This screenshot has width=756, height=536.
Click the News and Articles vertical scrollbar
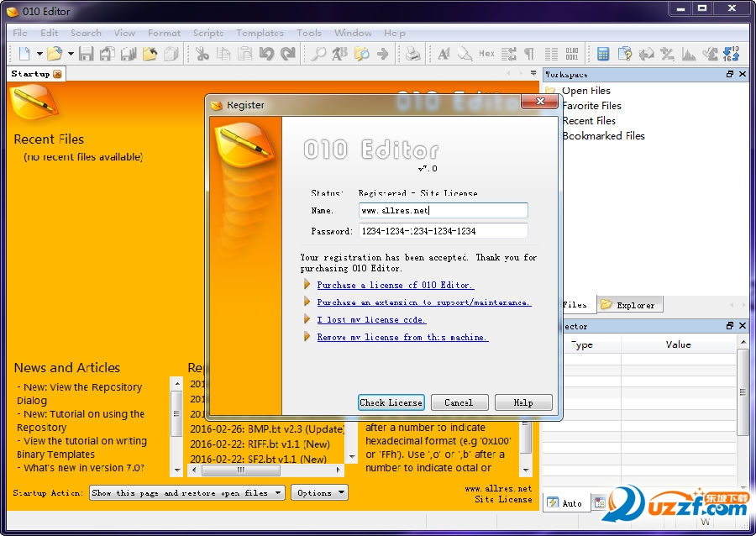pos(177,426)
